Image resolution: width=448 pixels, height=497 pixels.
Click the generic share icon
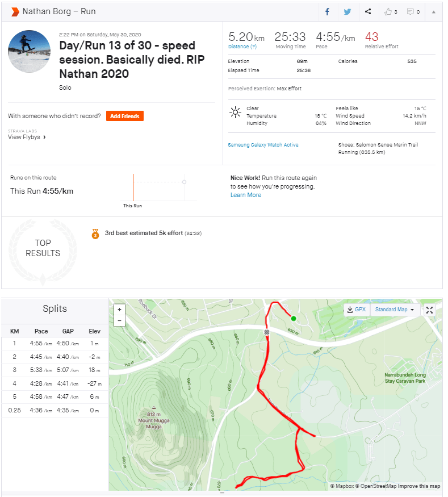coord(368,11)
